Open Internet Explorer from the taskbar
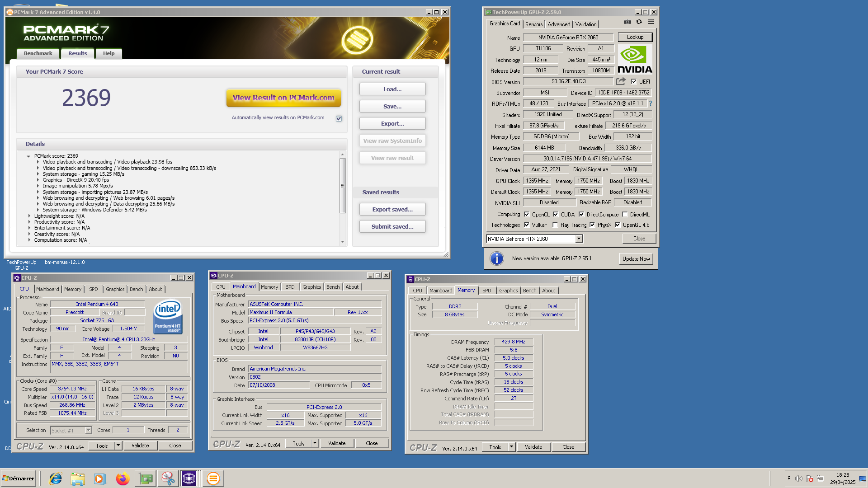868x488 pixels. click(x=56, y=479)
